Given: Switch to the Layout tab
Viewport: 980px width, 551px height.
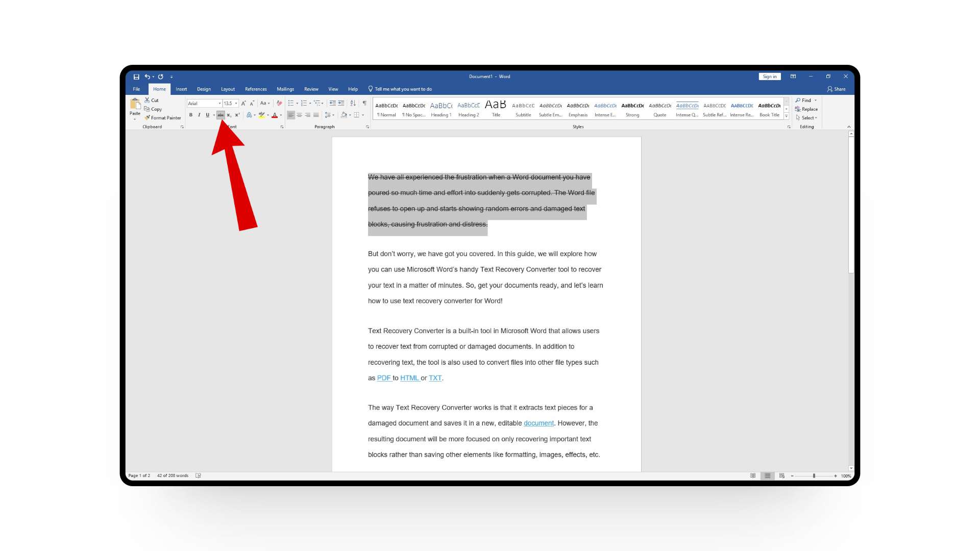Looking at the screenshot, I should pos(228,89).
